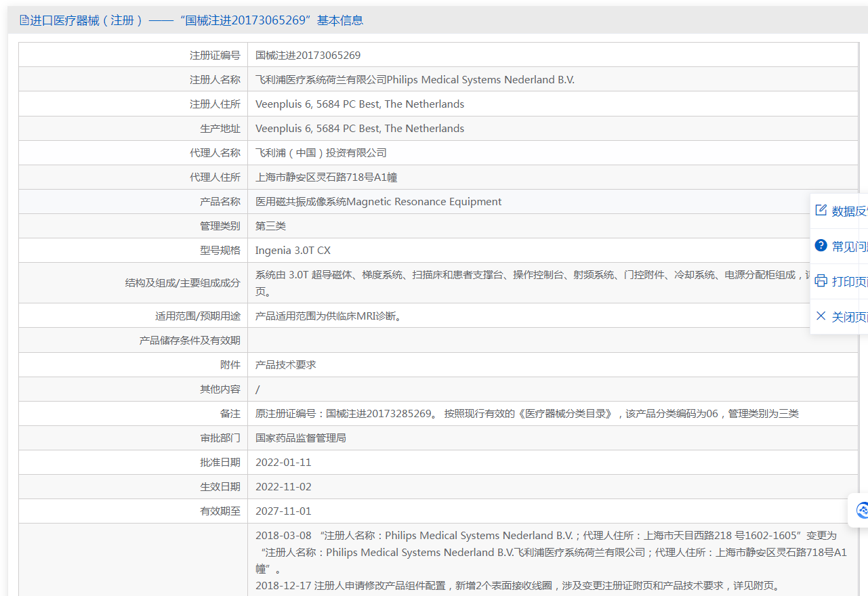
Task: Select approval date 2022-01-11
Action: pos(283,462)
